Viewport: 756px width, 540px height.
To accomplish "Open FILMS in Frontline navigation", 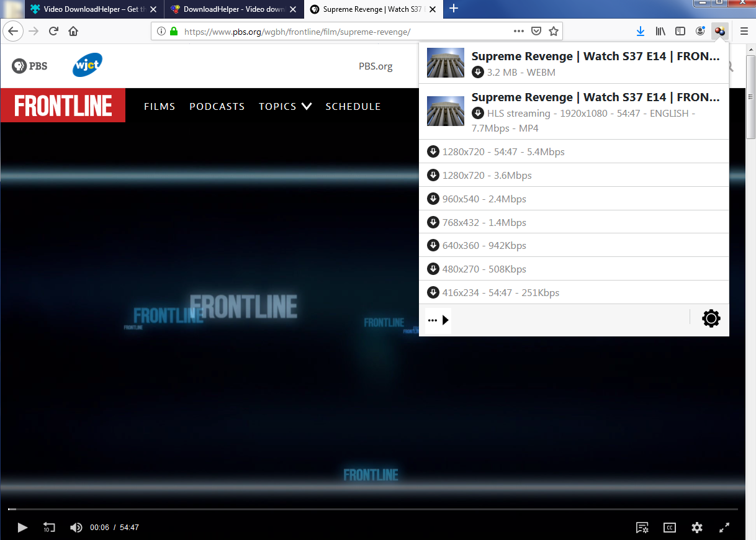I will pos(160,106).
